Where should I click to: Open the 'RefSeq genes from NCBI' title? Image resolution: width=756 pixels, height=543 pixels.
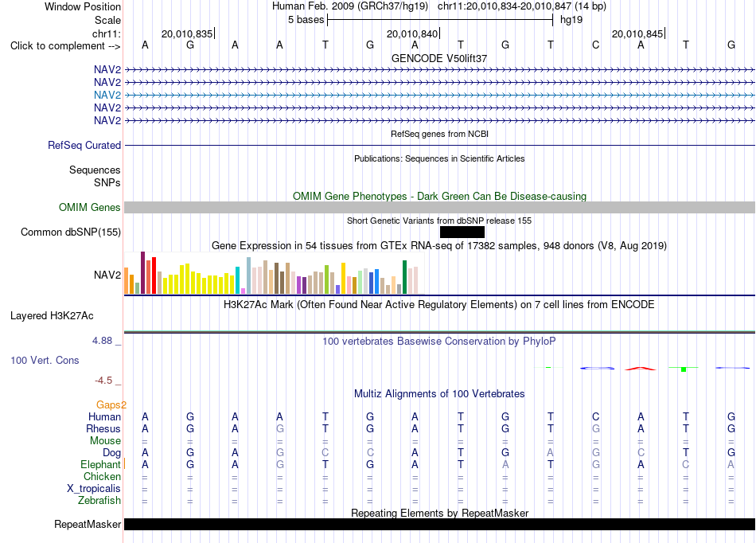439,134
